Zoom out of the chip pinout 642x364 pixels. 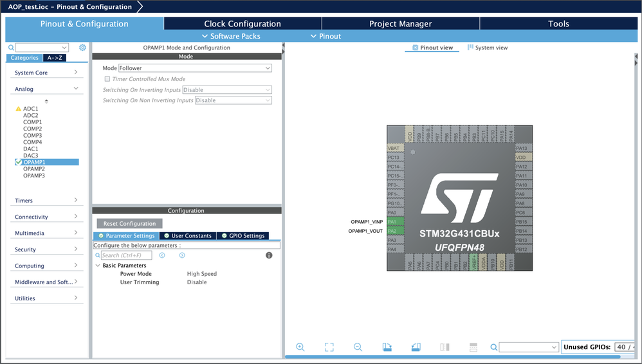point(358,347)
